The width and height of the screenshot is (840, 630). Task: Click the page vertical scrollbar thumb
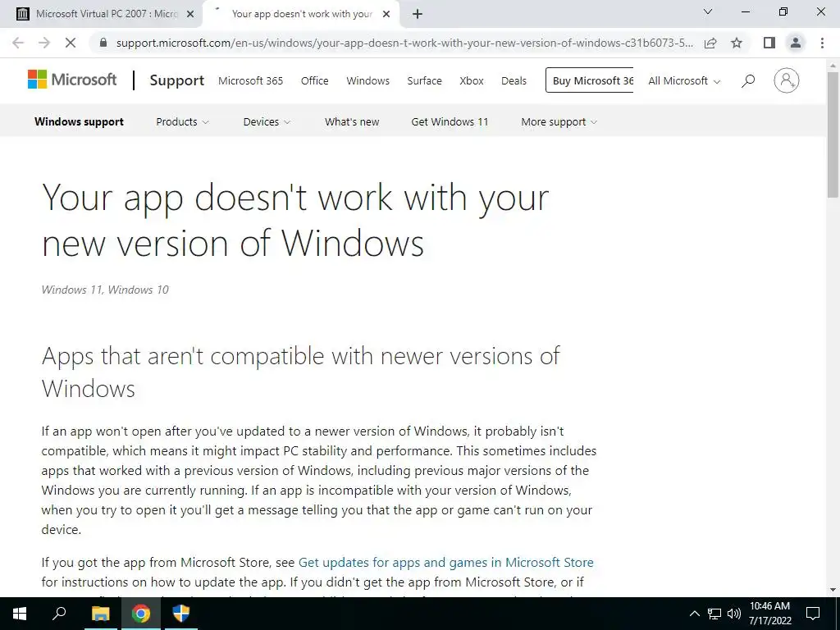pyautogui.click(x=833, y=134)
